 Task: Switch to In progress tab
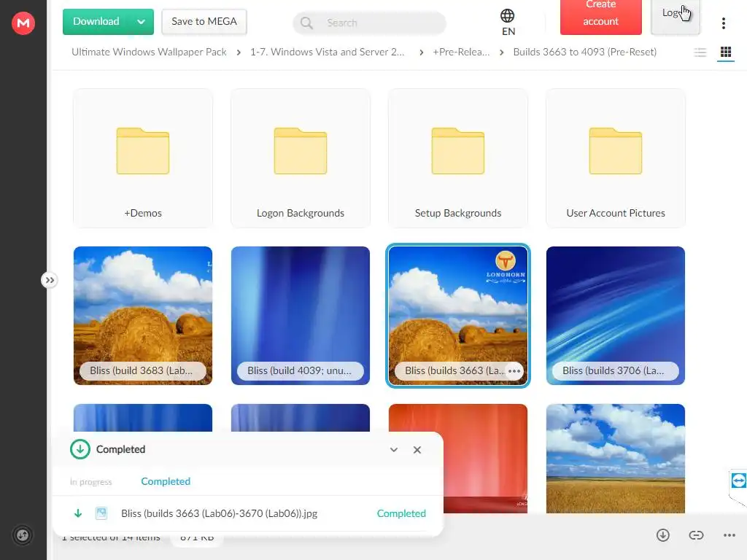(x=91, y=482)
